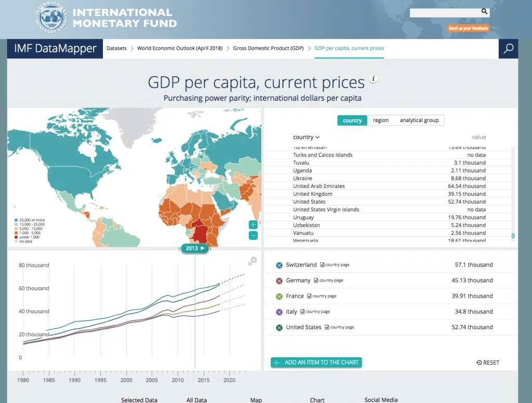Viewport: 532px width, 403px height.
Task: Open Gross Domestic Product (GDP) breadcrumb
Action: click(269, 48)
